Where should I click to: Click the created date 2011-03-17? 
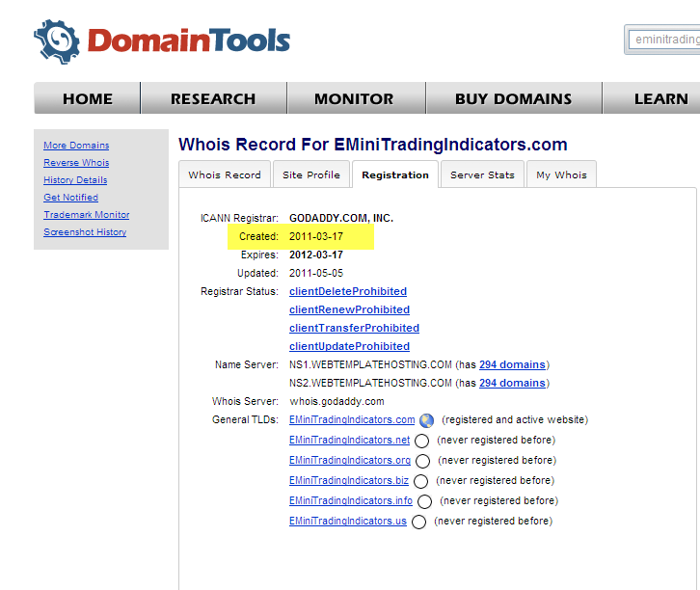[316, 236]
